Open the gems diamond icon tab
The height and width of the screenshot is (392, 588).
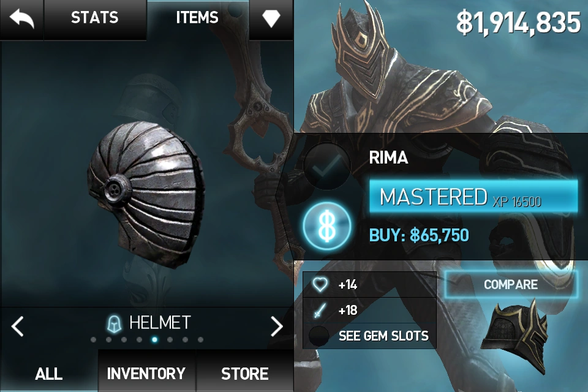[271, 18]
